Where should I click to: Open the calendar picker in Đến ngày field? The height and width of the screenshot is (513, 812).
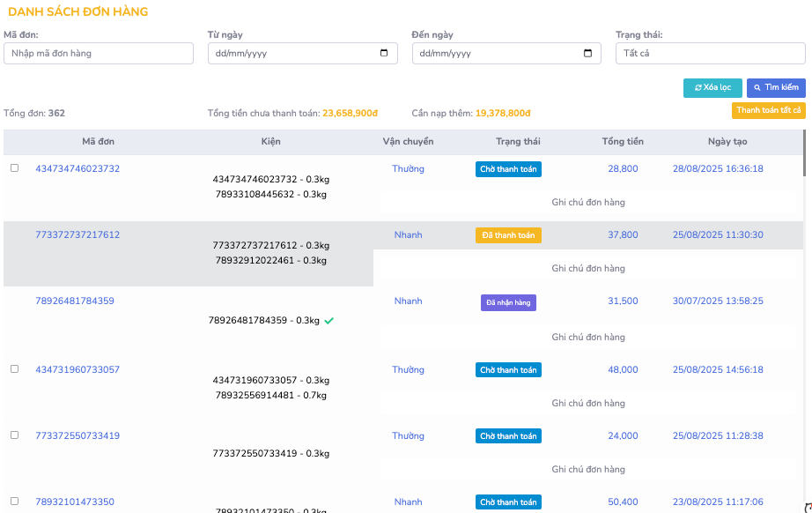587,54
